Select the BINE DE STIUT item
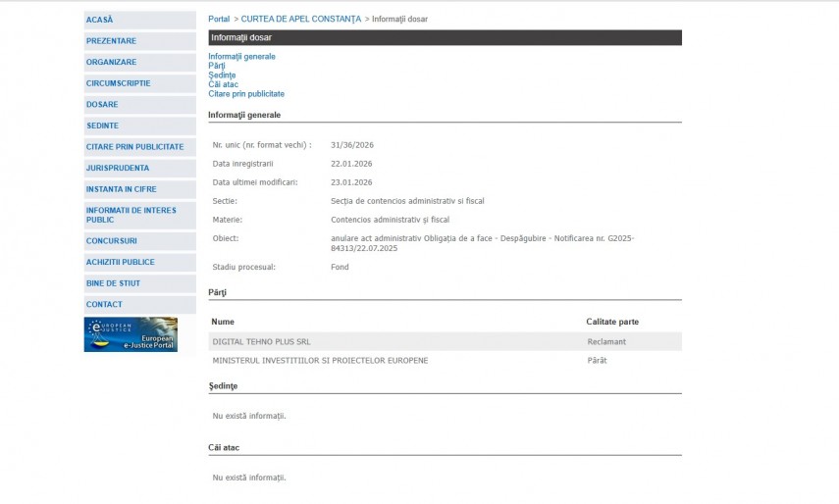Screen dimensions: 839x504 (x=113, y=283)
